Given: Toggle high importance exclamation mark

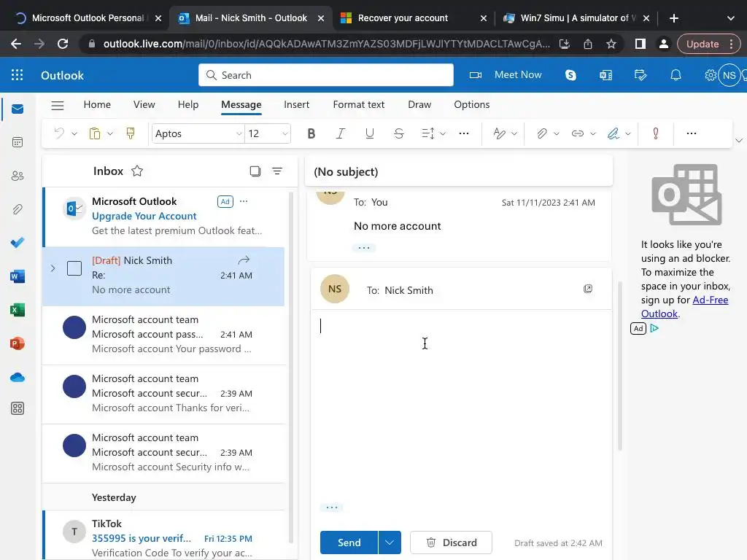Looking at the screenshot, I should tap(656, 133).
